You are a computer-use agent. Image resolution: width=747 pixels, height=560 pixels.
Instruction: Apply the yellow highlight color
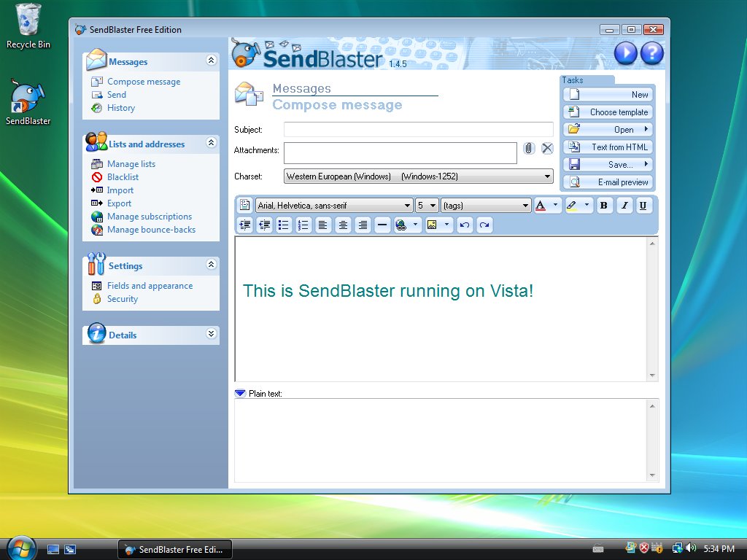point(572,205)
